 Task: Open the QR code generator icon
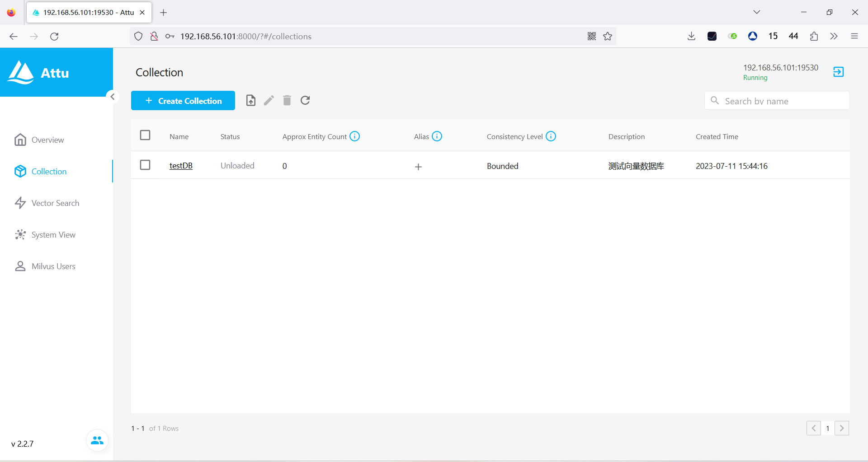tap(592, 36)
